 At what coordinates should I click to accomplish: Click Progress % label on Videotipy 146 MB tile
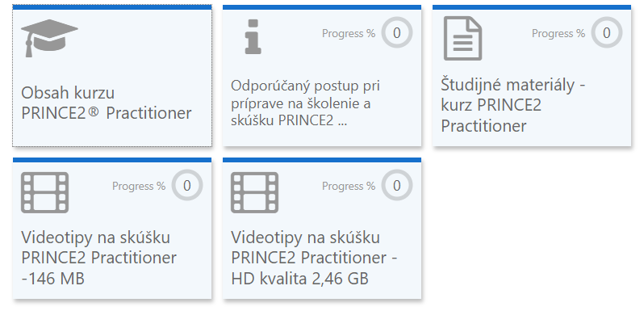139,186
